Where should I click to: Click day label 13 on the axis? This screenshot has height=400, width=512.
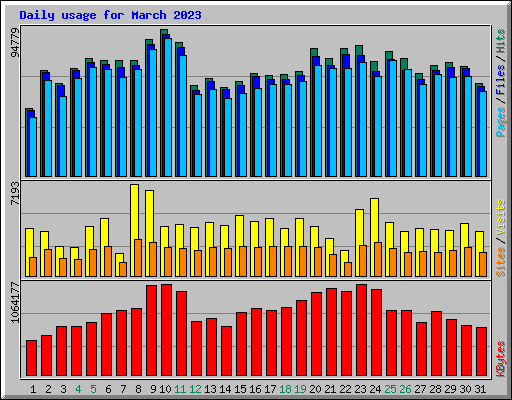click(210, 389)
